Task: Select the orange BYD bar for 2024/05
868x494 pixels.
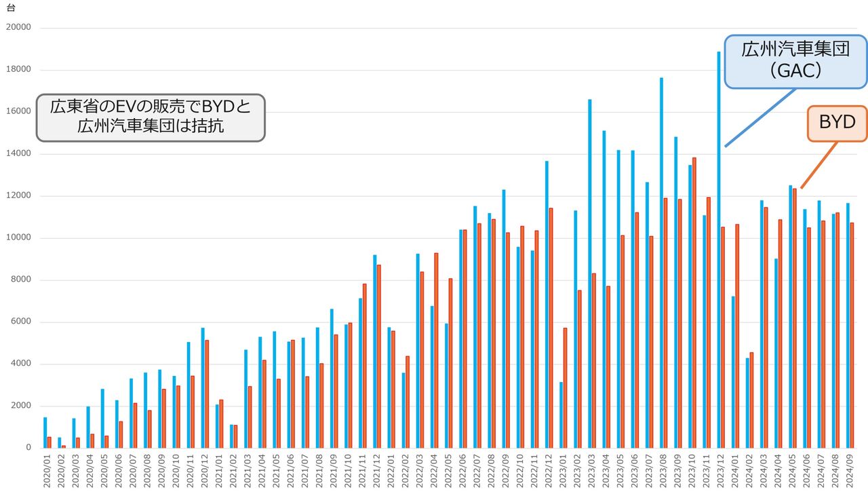Action: point(794,318)
